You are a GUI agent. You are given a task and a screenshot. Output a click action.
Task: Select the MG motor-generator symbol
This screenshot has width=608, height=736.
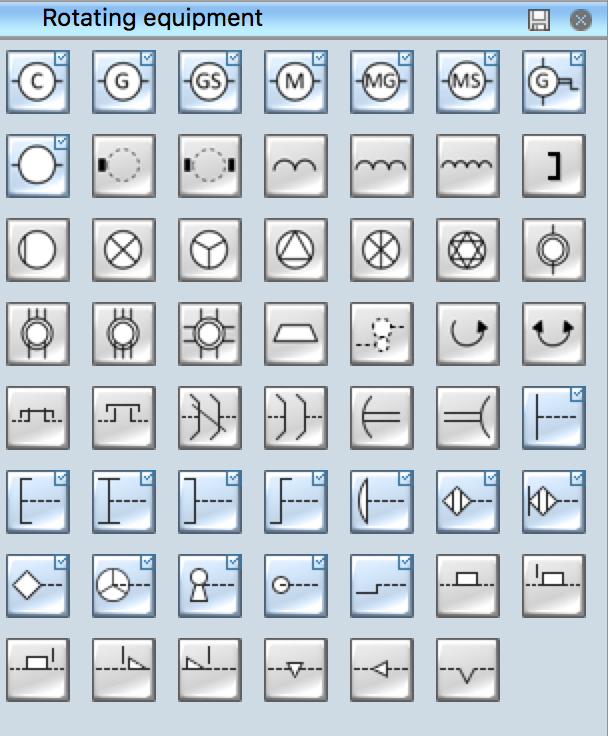[x=382, y=82]
